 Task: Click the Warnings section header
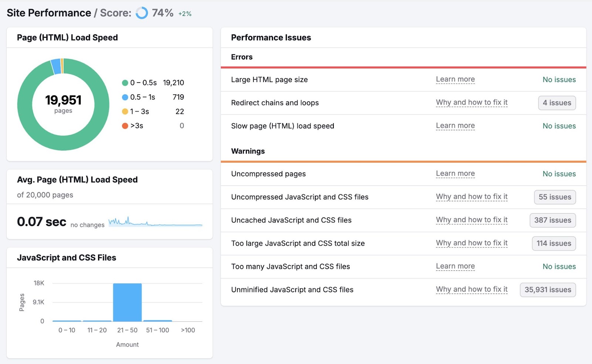point(248,151)
